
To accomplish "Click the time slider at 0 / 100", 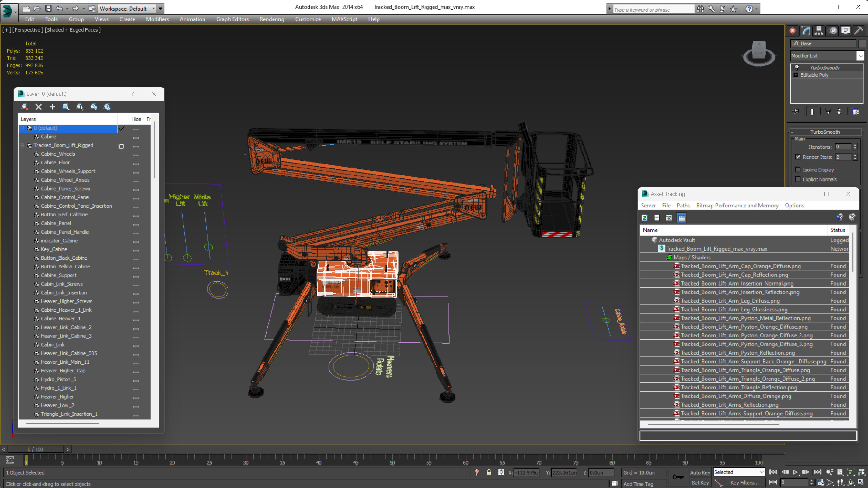I will [35, 449].
